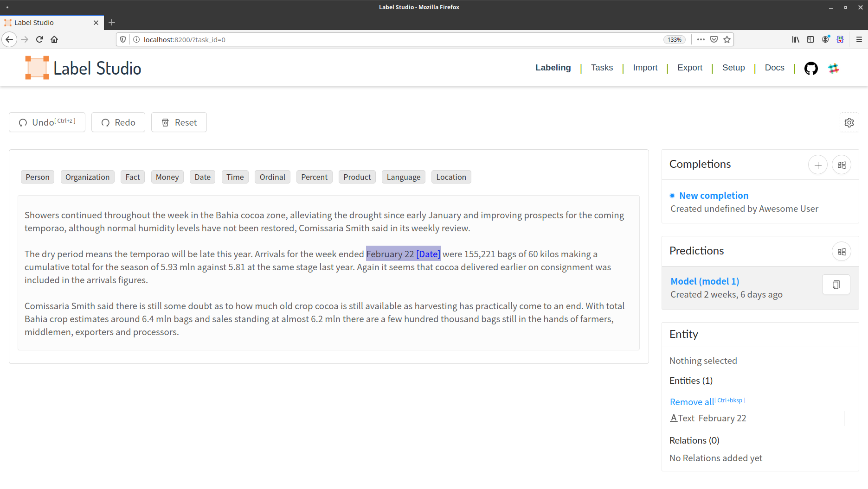Undo the last action
This screenshot has height=489, width=868.
pos(47,122)
